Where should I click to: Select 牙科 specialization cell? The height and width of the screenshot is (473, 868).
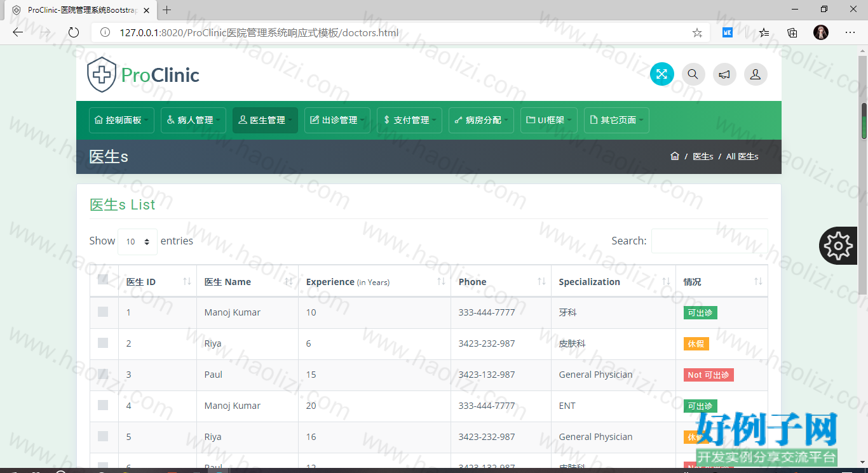(567, 312)
